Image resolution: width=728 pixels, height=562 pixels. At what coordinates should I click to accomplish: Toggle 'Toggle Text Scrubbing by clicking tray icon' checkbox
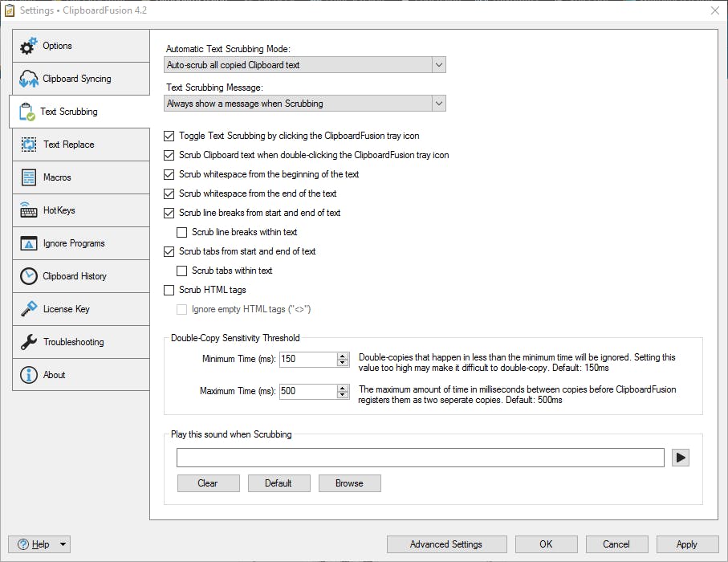(169, 136)
